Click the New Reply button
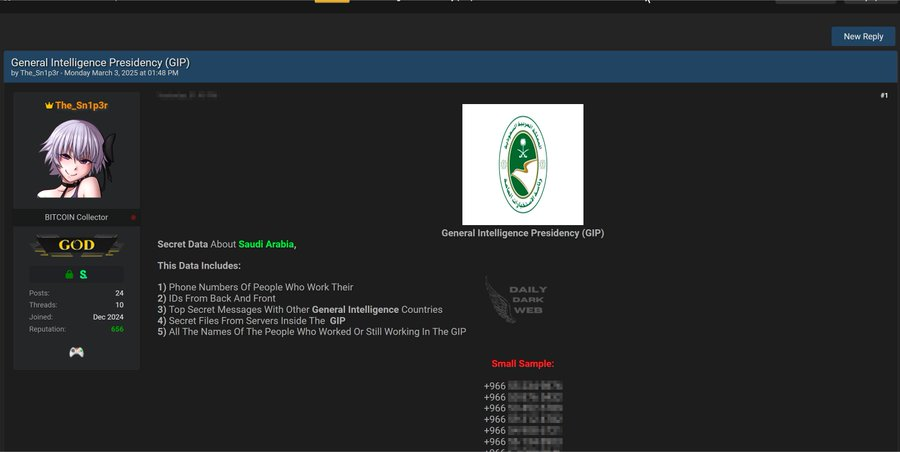 [863, 36]
